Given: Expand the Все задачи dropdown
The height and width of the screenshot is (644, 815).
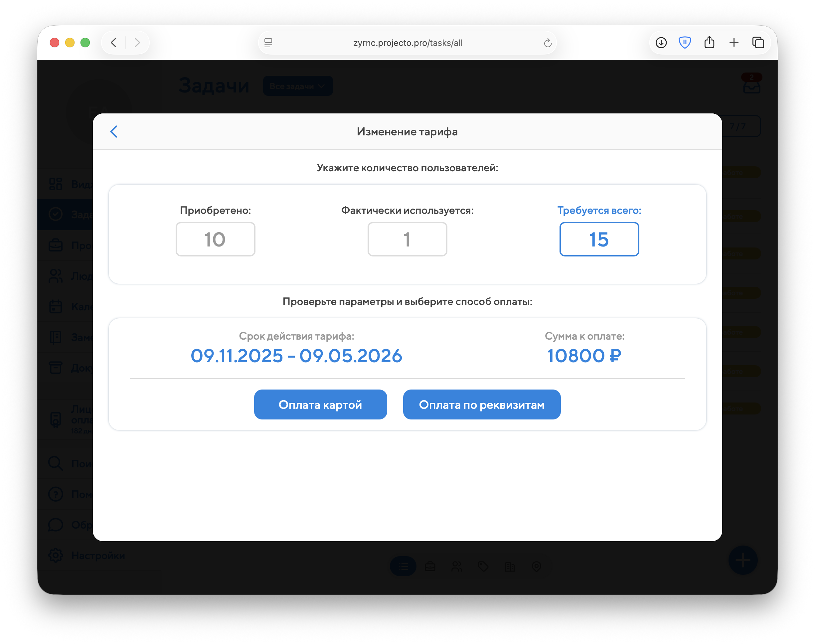Looking at the screenshot, I should click(x=297, y=86).
